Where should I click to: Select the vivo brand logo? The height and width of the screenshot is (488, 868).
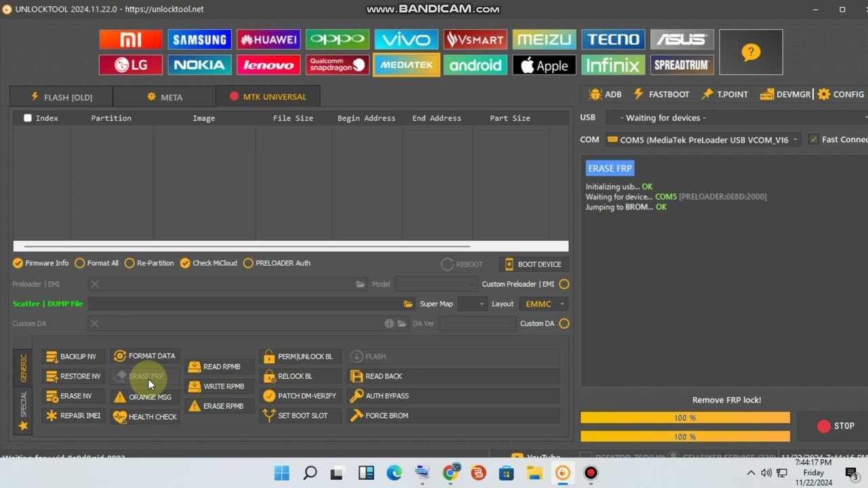pyautogui.click(x=406, y=39)
